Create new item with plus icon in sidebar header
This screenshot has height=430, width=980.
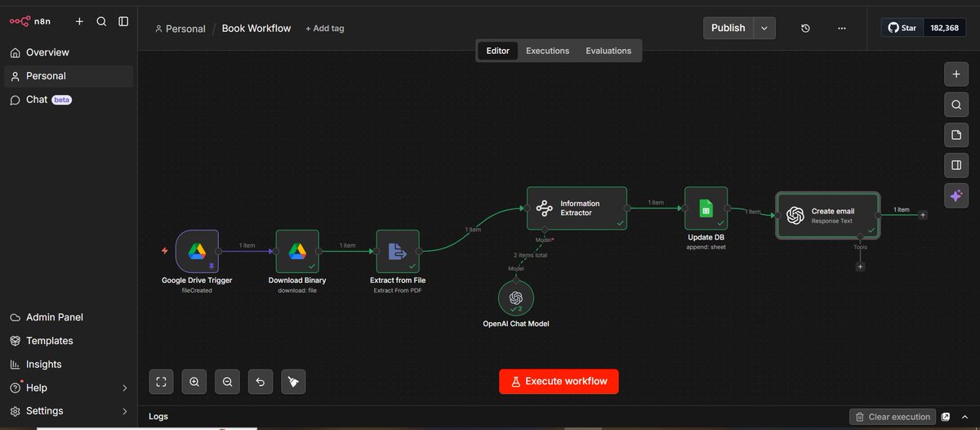(79, 21)
